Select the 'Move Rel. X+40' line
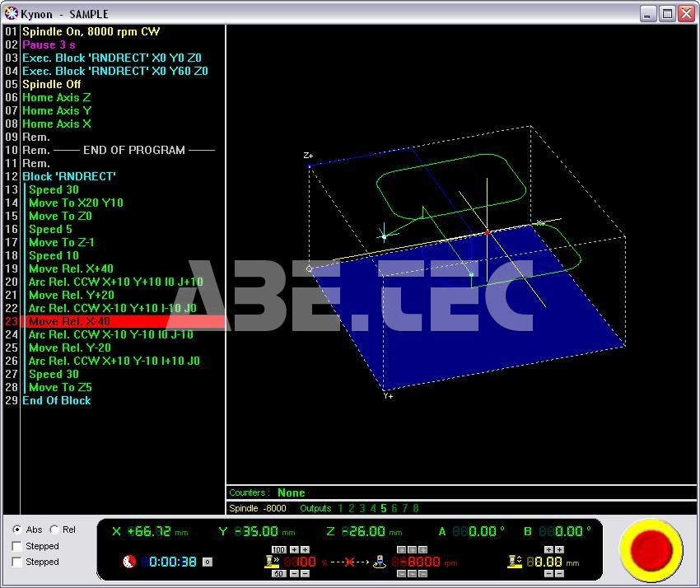Image resolution: width=700 pixels, height=588 pixels. [x=71, y=268]
